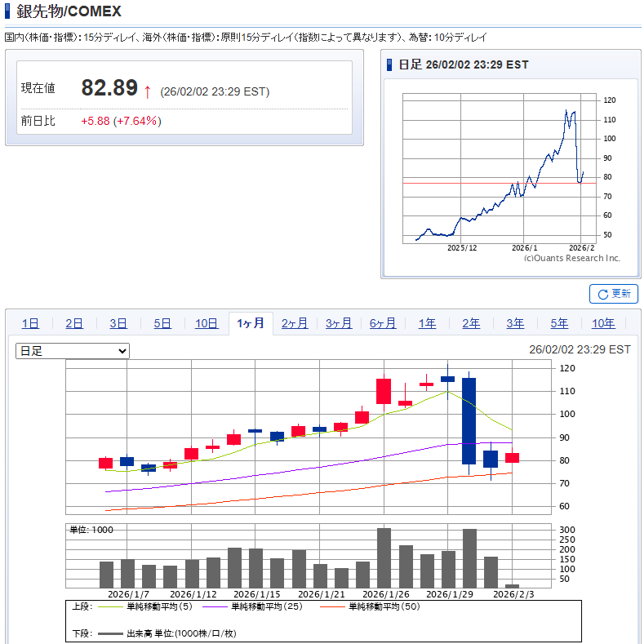Open the 2年 period tab
This screenshot has width=644, height=644.
pyautogui.click(x=471, y=323)
